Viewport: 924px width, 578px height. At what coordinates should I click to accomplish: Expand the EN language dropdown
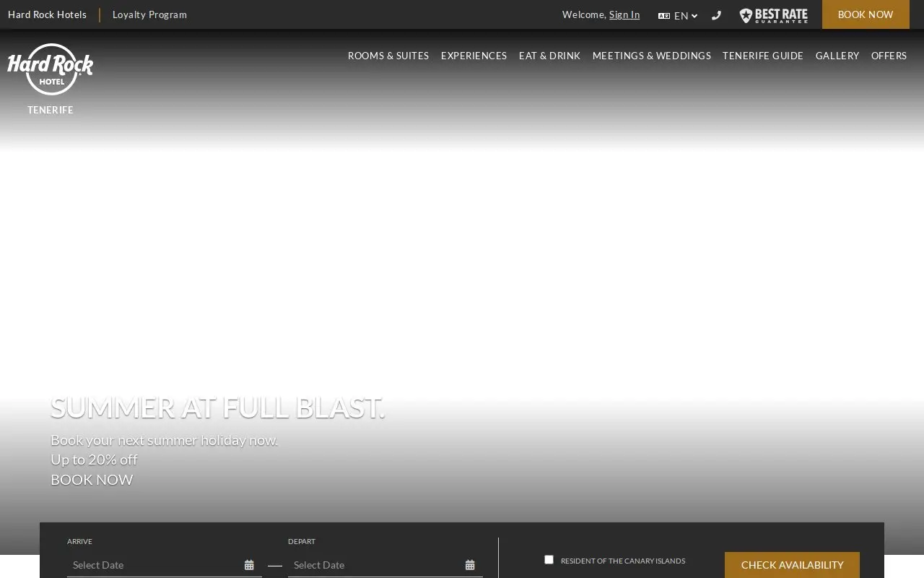click(678, 16)
